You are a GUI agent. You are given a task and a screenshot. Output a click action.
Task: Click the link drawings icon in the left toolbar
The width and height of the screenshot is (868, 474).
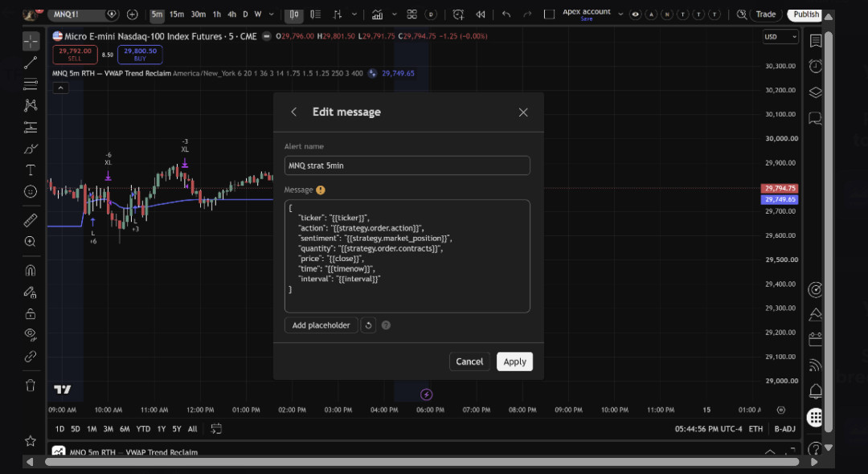click(x=31, y=356)
